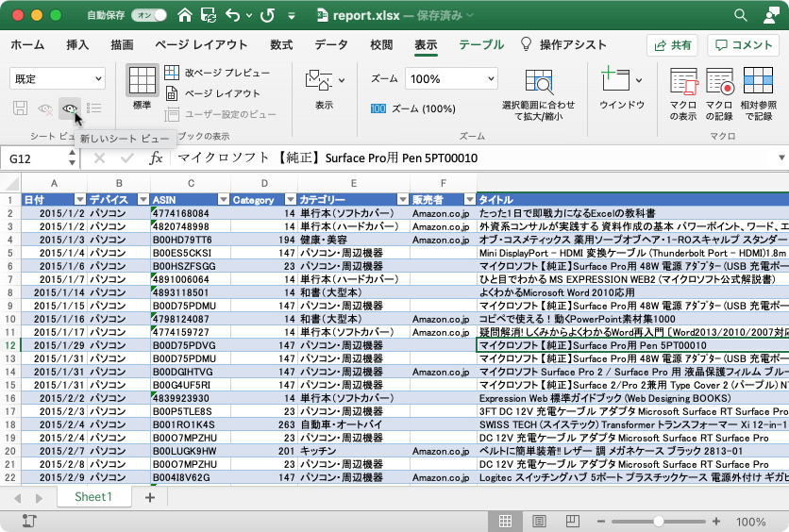Click the Search magnifier icon
This screenshot has height=532, width=789.
pyautogui.click(x=741, y=15)
